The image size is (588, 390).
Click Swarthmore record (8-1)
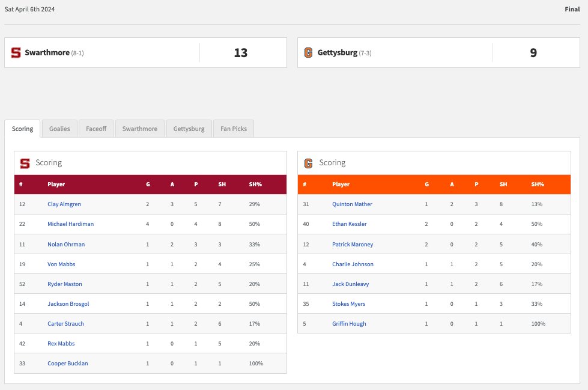pyautogui.click(x=77, y=53)
